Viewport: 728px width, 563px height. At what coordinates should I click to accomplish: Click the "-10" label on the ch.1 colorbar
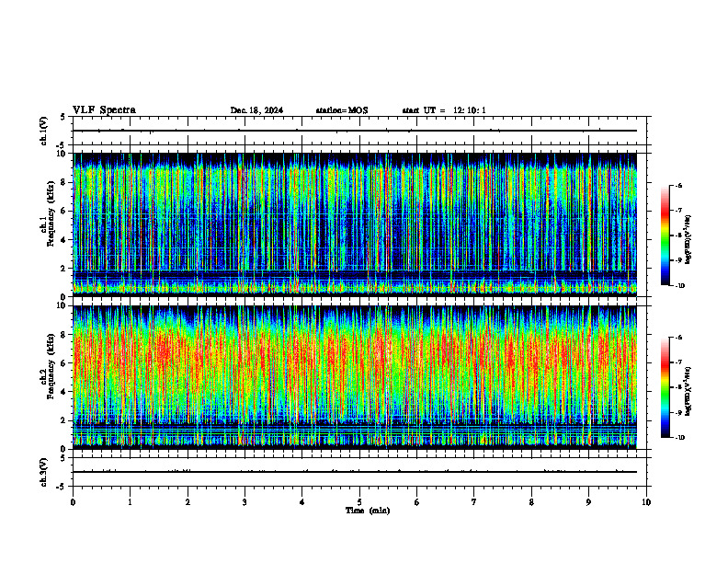[680, 286]
